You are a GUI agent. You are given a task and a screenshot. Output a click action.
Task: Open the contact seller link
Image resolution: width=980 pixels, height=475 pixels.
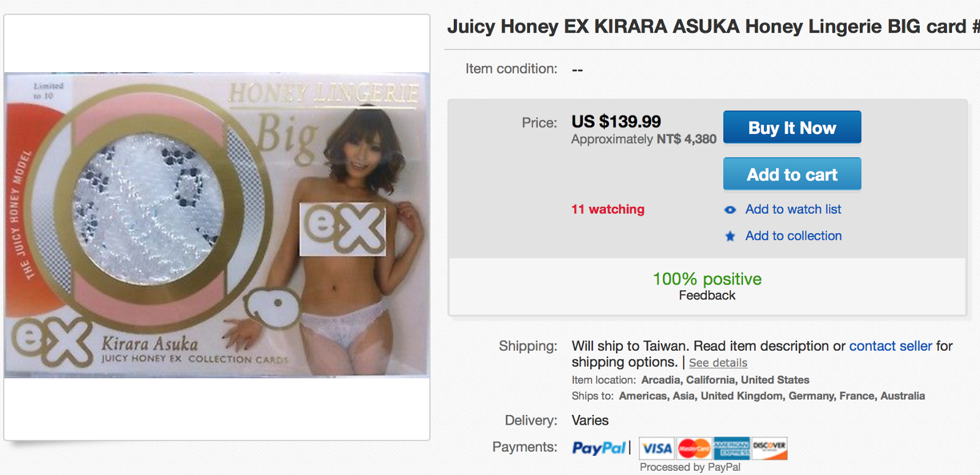pyautogui.click(x=891, y=346)
